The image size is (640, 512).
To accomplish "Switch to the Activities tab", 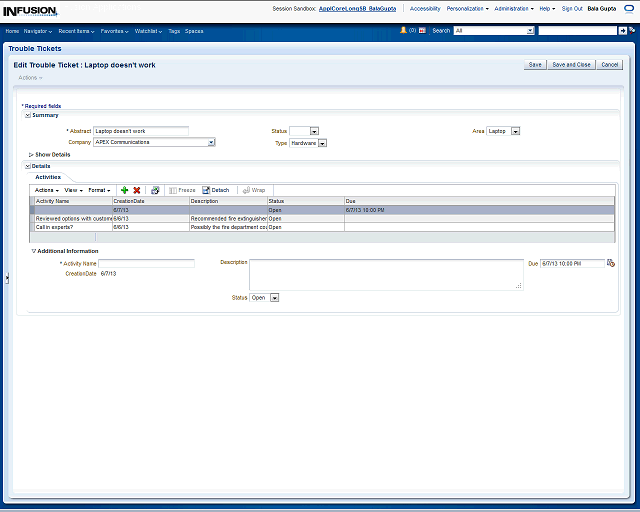I will tap(48, 177).
